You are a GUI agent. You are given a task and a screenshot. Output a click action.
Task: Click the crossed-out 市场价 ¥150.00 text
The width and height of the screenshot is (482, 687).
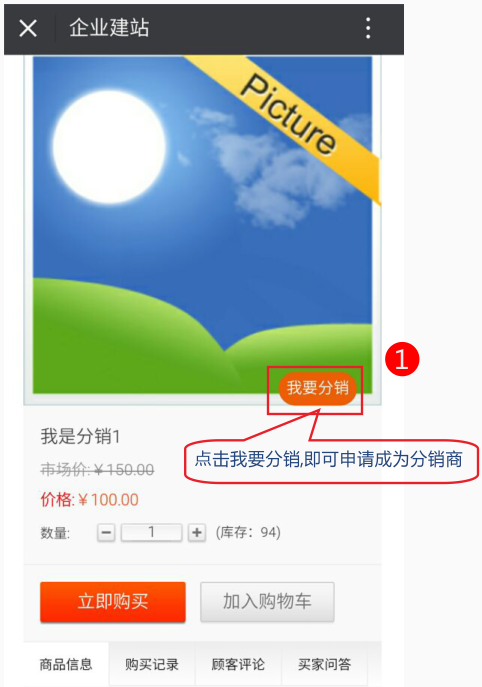click(97, 470)
